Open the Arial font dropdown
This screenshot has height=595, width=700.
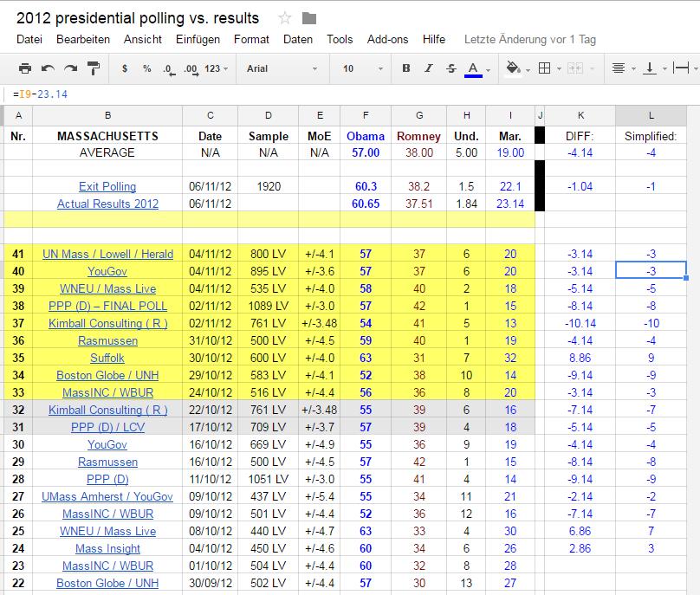click(282, 68)
